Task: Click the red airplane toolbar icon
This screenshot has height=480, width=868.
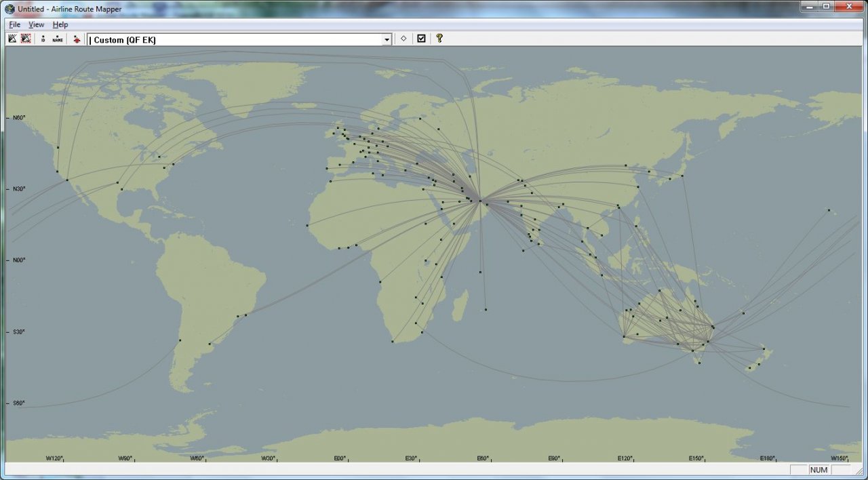Action: [77, 39]
